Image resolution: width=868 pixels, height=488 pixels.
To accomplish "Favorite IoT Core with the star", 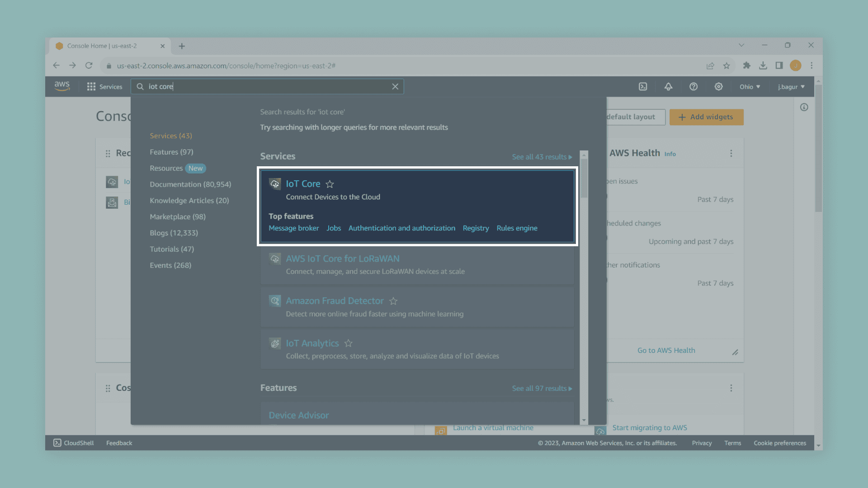I will (x=330, y=184).
